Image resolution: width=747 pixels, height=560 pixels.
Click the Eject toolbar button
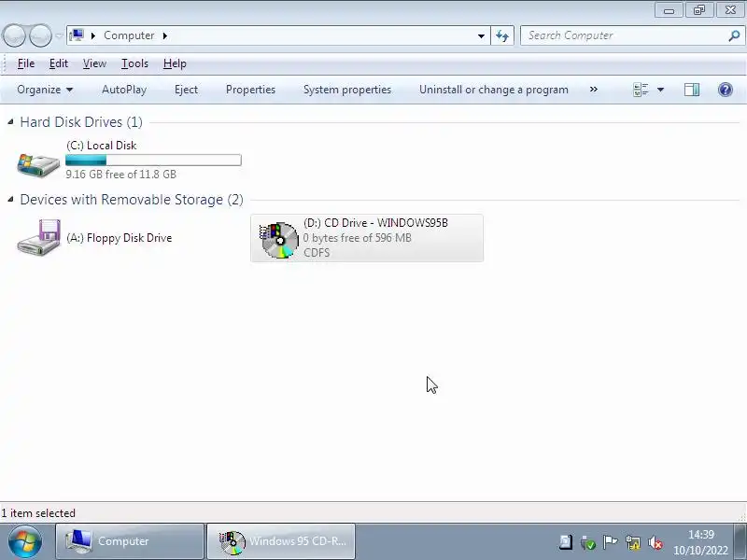pos(186,90)
